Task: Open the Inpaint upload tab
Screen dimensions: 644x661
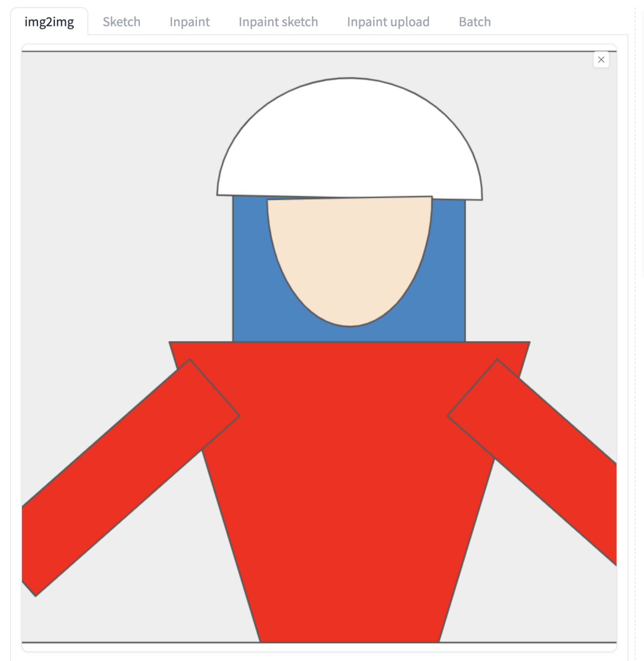Action: [x=388, y=22]
